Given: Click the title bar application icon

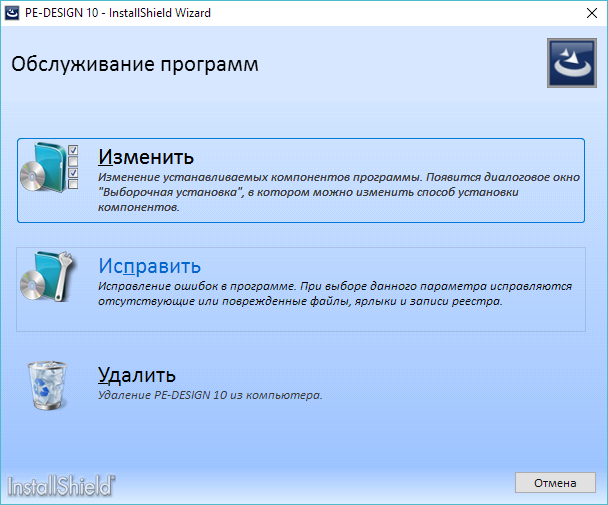Looking at the screenshot, I should coord(12,13).
